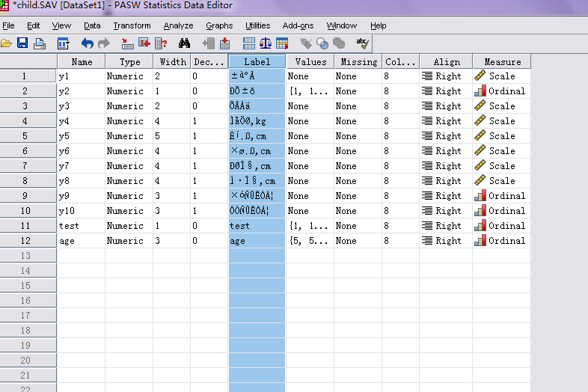Open the Analyze menu
Viewport: 588px width, 392px height.
(x=178, y=25)
